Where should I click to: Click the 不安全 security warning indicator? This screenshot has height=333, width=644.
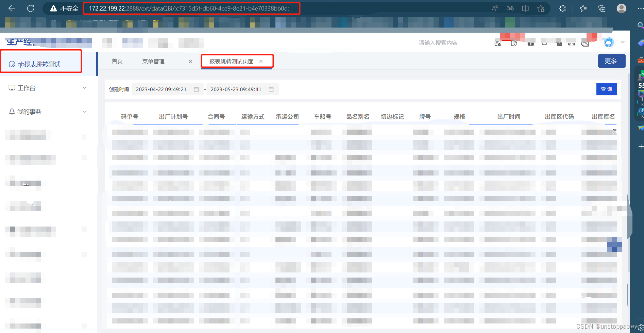pos(64,8)
